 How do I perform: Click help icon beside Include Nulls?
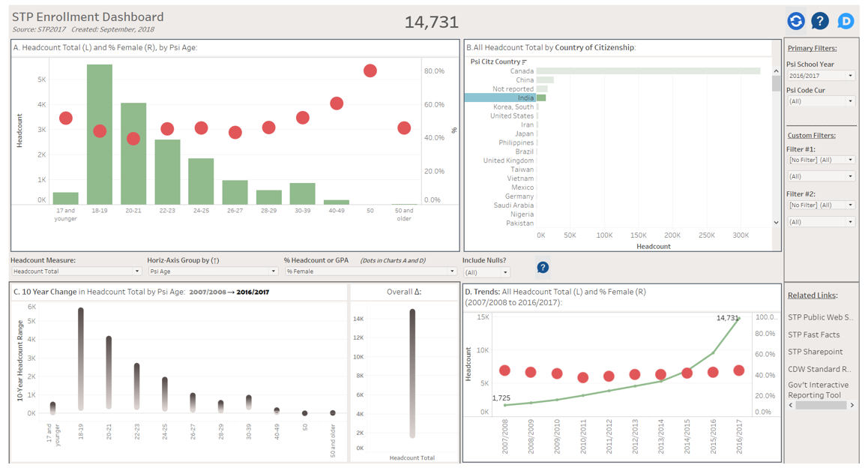pyautogui.click(x=543, y=268)
